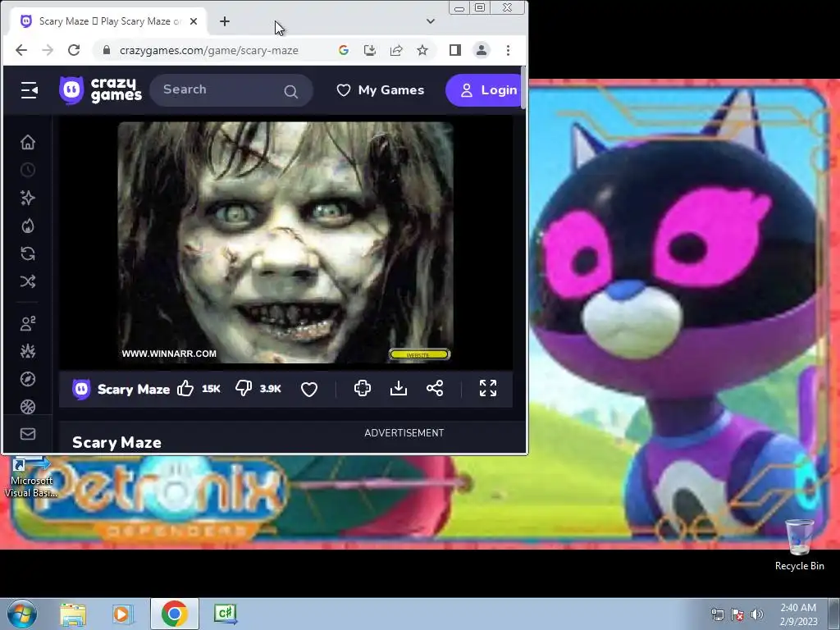Open Action Center flag tray icon
This screenshot has height=630, width=840.
[x=737, y=614]
